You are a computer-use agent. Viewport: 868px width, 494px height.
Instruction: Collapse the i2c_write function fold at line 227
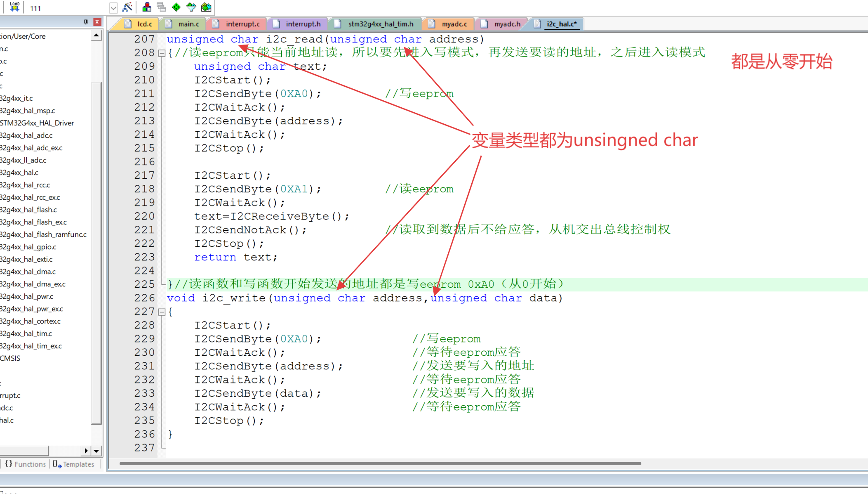[x=162, y=312]
